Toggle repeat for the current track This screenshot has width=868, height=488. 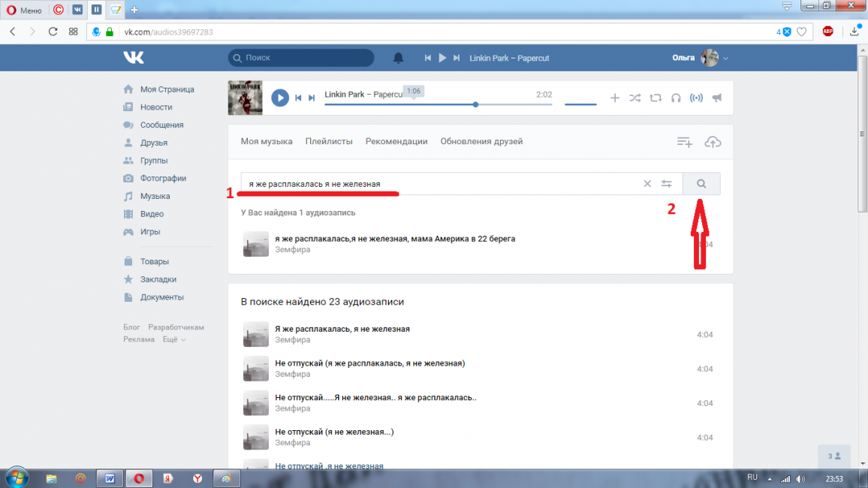656,98
